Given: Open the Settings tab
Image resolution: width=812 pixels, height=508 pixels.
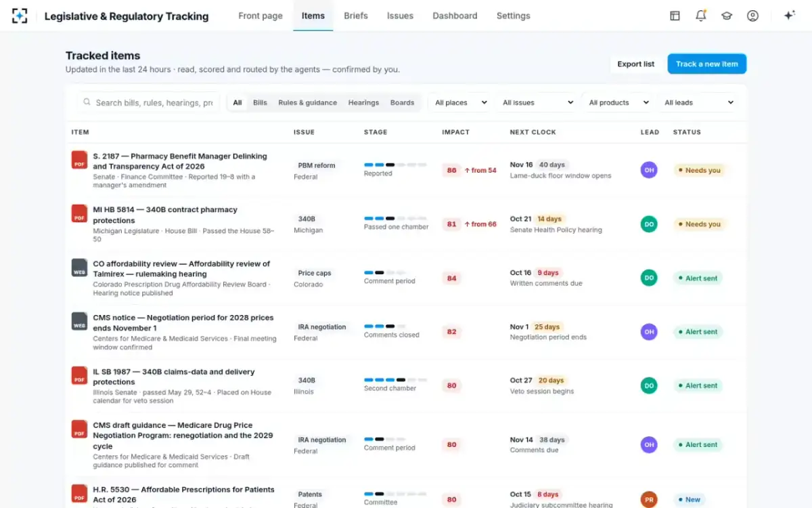Looking at the screenshot, I should pyautogui.click(x=514, y=16).
